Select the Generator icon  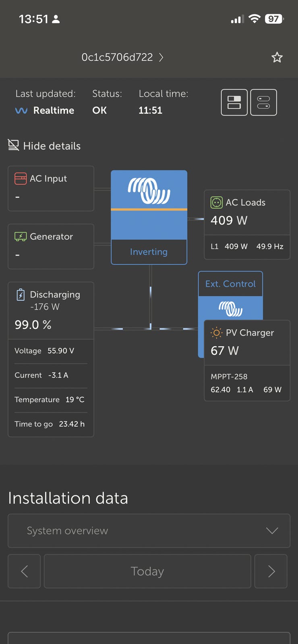(21, 236)
